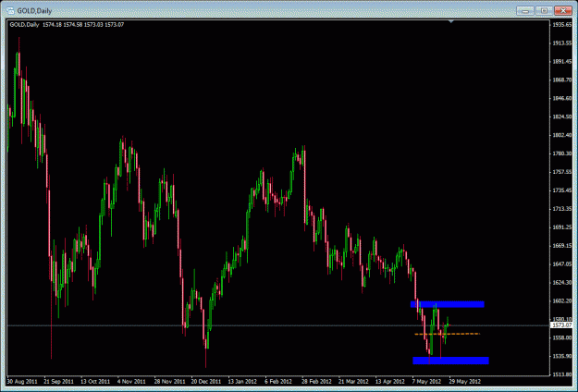Click the 1846.60 price scale label
578x392 pixels.
(x=562, y=98)
